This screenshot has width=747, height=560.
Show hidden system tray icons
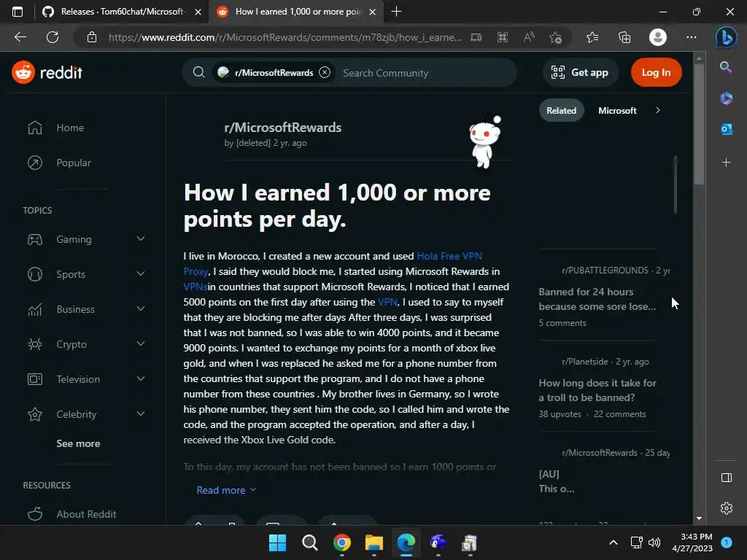(x=614, y=542)
